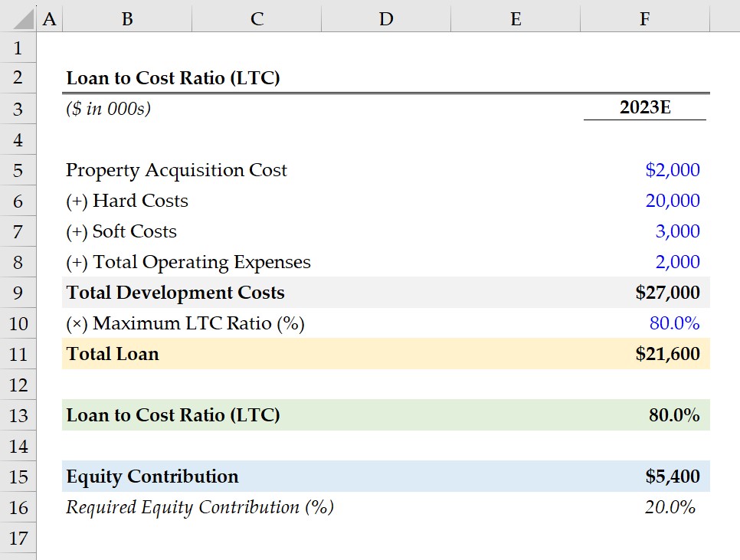
Task: Click the '($ in 000s)' cell
Action: 108,109
